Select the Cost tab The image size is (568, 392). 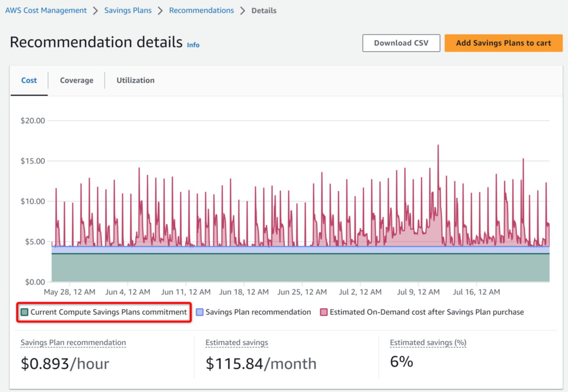coord(29,80)
